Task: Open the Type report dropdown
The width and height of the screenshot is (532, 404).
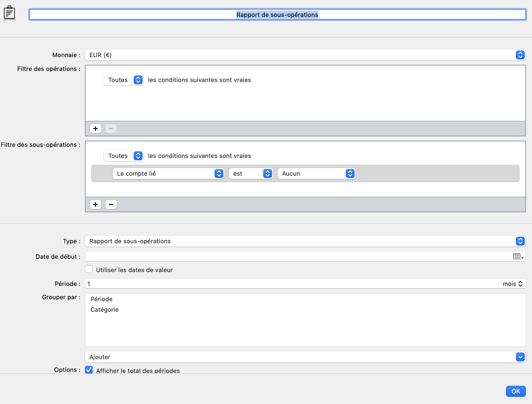Action: click(x=304, y=241)
